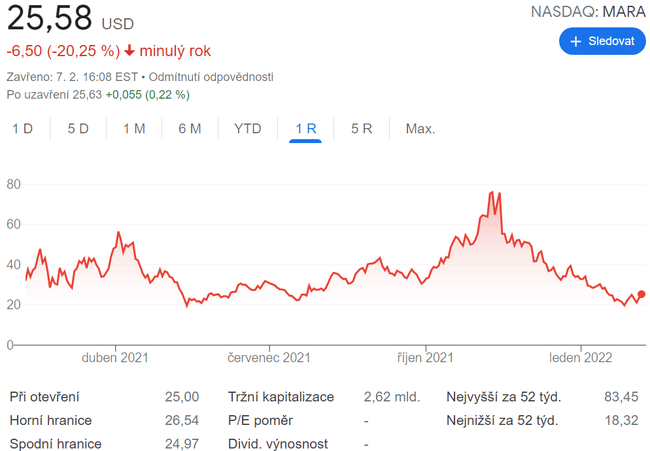This screenshot has width=650, height=451.
Task: Click the red down arrow icon
Action: tap(130, 51)
